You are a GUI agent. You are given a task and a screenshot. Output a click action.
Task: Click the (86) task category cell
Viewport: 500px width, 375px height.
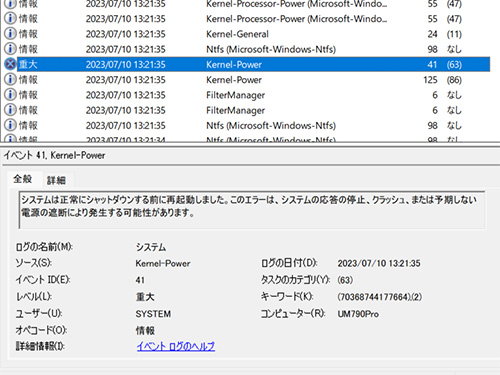[454, 80]
